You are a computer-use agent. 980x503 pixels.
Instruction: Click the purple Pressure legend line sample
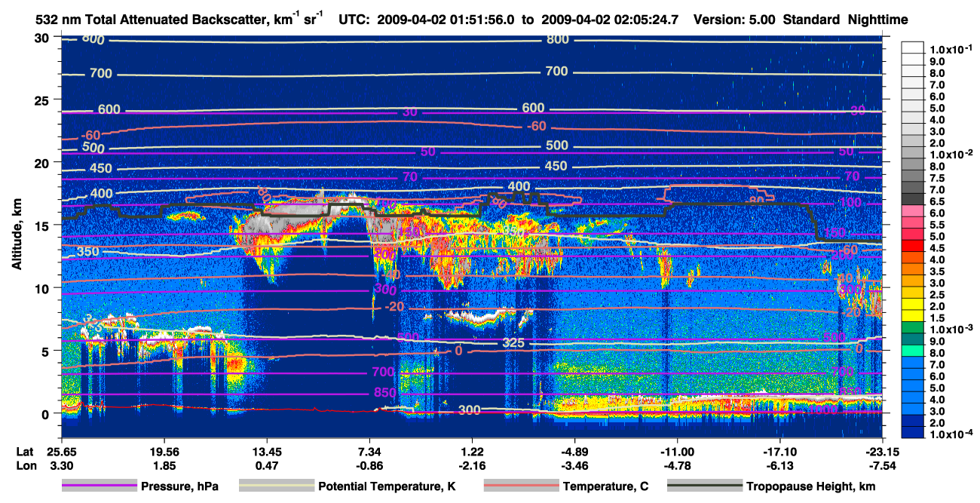tap(100, 486)
